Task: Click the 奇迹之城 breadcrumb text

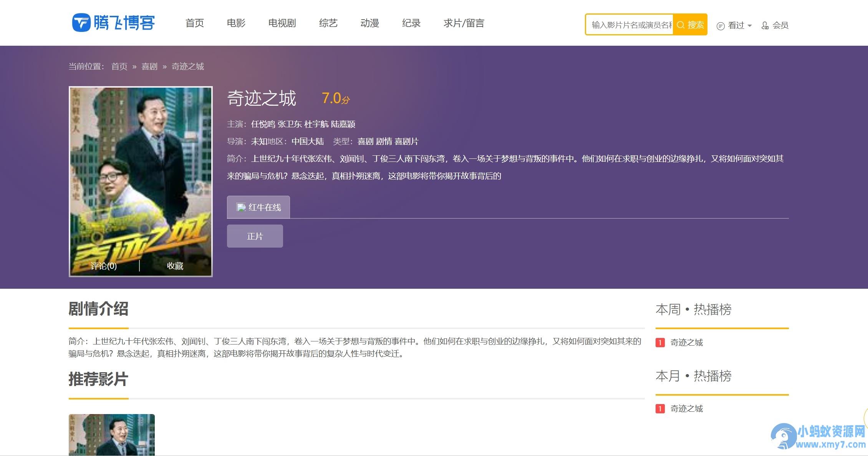Action: click(x=188, y=67)
